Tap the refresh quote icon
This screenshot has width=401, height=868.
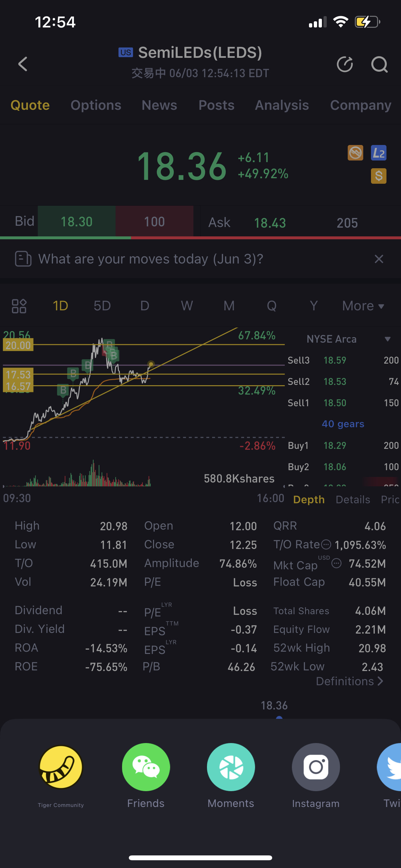point(345,64)
